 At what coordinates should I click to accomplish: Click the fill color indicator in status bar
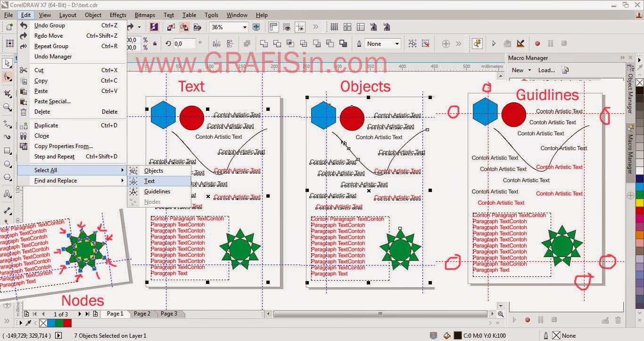[x=457, y=336]
